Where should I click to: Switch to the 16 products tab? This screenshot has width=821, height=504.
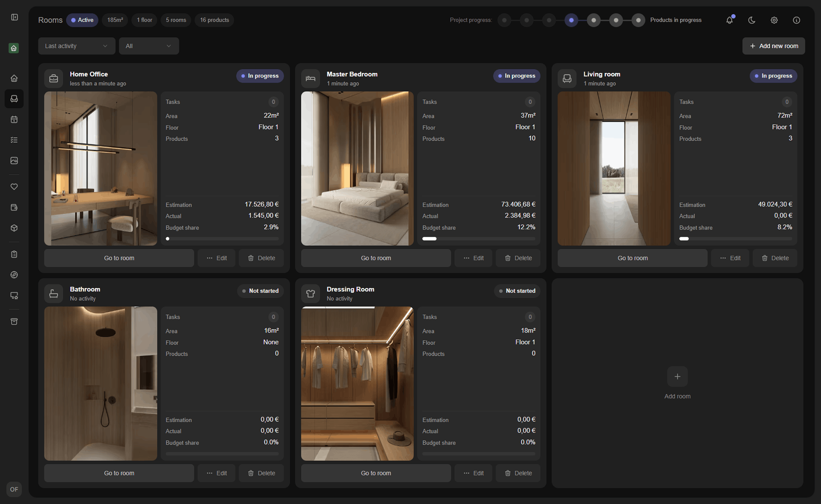[x=214, y=20]
